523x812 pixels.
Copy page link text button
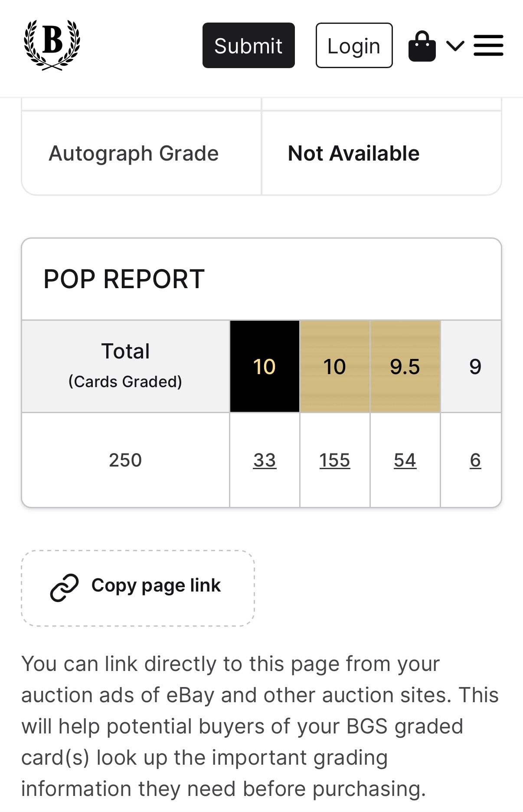pyautogui.click(x=138, y=588)
